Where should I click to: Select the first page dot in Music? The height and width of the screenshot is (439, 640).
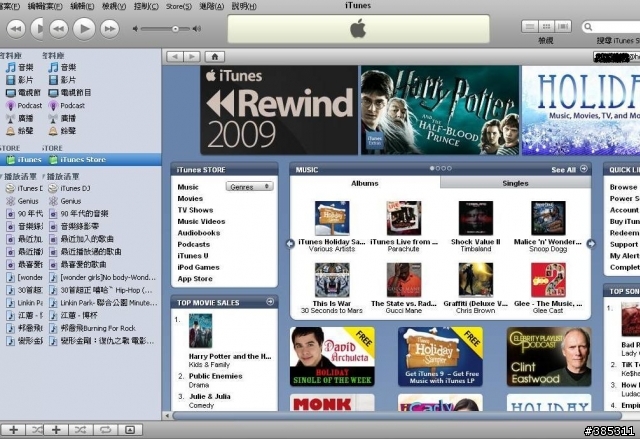432,168
